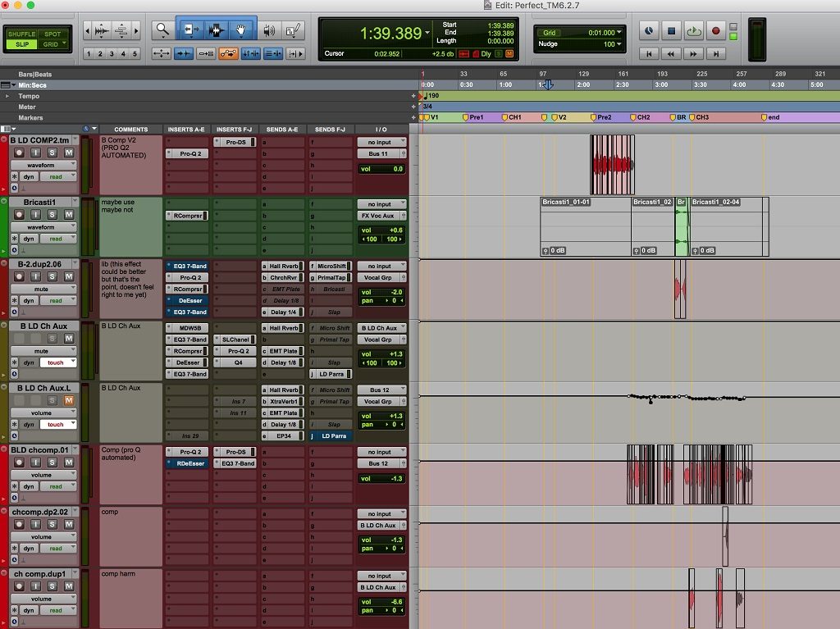
Task: Recall zoom preset 3
Action: click(112, 53)
